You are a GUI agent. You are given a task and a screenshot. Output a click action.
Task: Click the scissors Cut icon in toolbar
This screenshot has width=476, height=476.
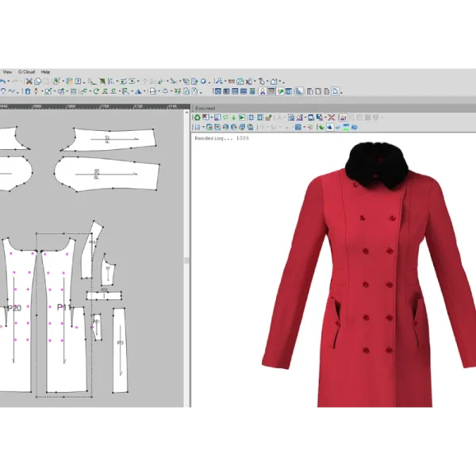29,82
